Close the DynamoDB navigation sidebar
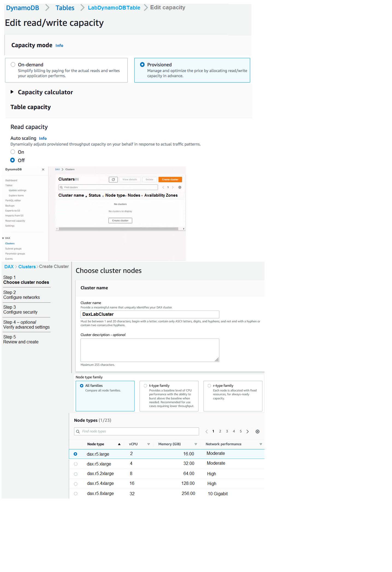Screen dimensions: 392x572 (x=43, y=170)
